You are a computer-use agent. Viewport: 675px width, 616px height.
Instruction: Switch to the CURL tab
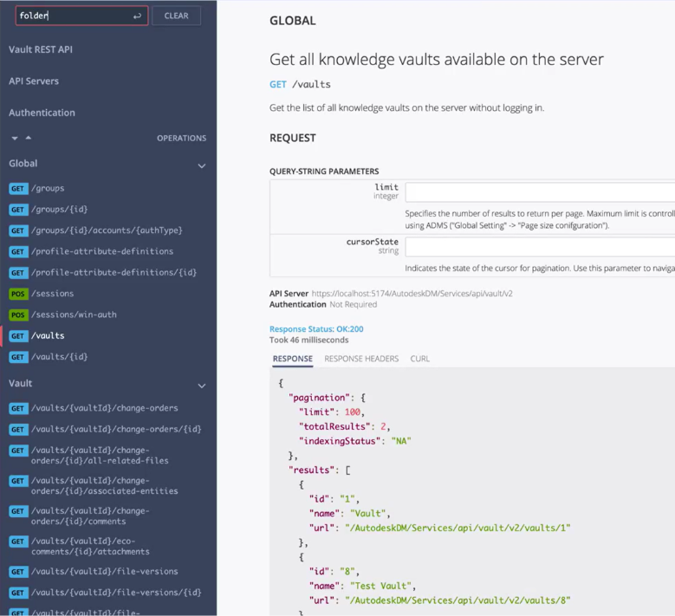point(419,359)
